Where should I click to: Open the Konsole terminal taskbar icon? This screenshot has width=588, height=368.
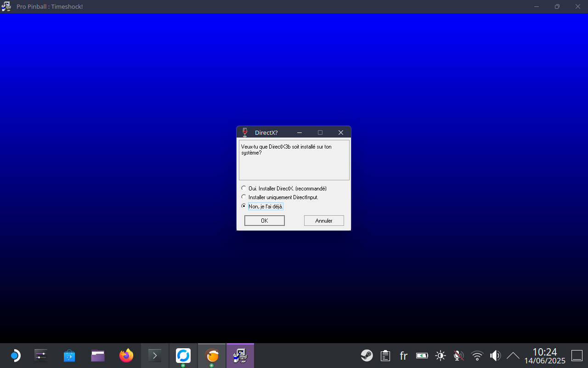pos(155,356)
